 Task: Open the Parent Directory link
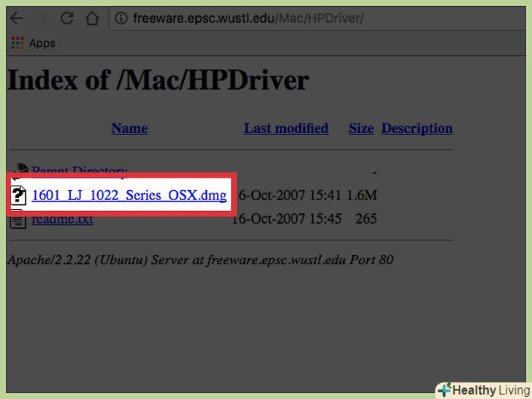tap(80, 171)
